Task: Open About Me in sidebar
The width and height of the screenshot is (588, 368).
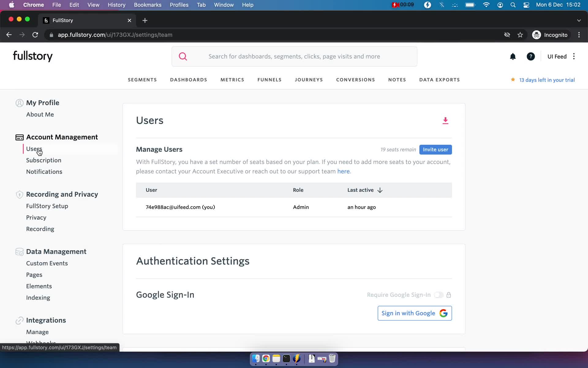Action: (40, 114)
